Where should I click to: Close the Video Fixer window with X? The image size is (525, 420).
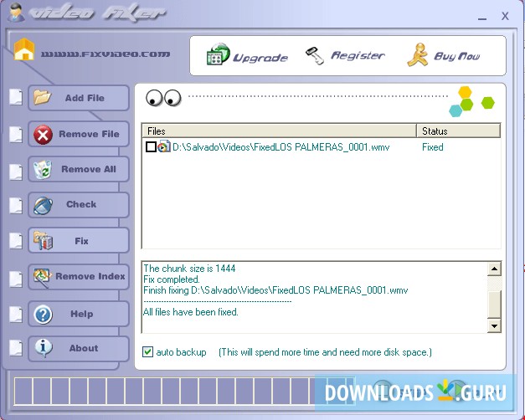[x=505, y=16]
